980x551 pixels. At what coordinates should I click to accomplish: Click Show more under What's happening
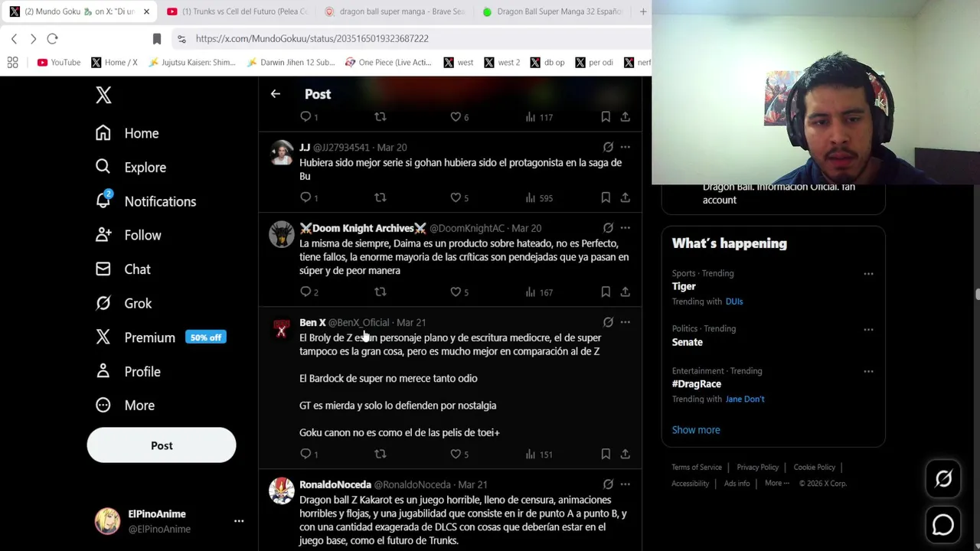coord(696,430)
